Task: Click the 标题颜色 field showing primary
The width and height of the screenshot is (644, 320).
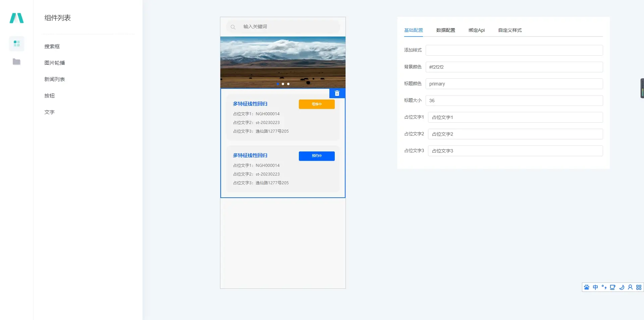Action: (x=514, y=84)
